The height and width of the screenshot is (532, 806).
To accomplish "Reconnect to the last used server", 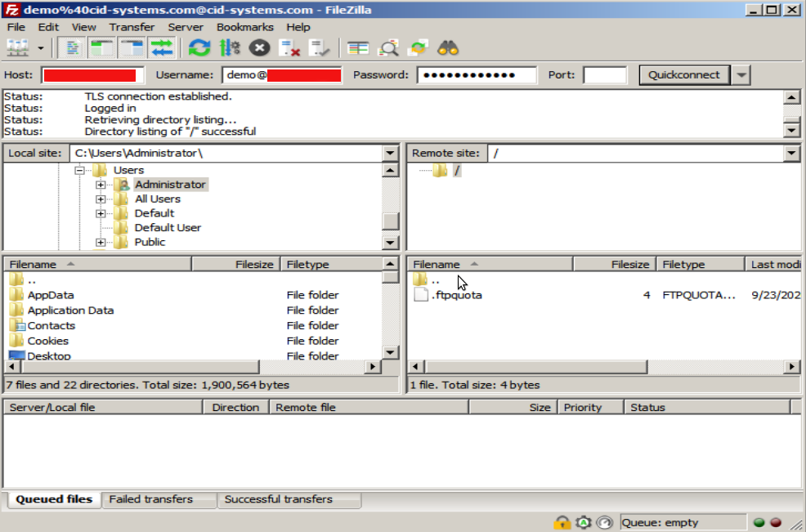I will [320, 48].
